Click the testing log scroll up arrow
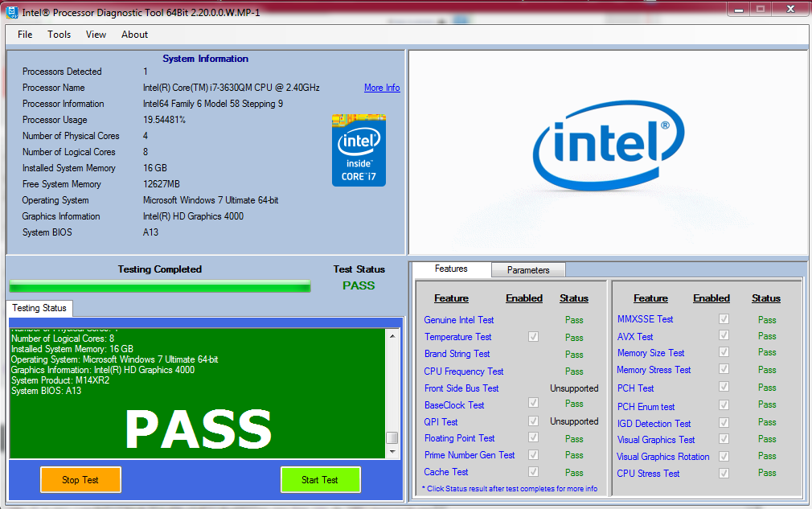 coord(392,336)
